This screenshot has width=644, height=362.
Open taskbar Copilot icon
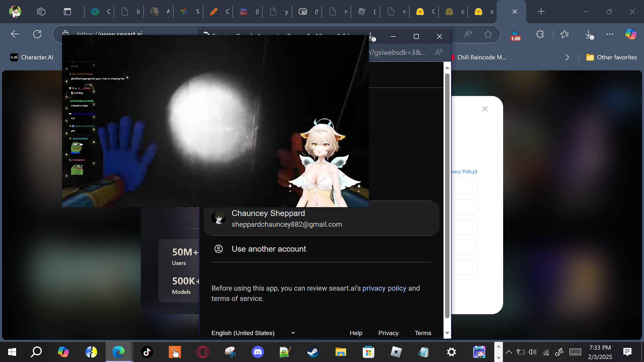(x=63, y=352)
